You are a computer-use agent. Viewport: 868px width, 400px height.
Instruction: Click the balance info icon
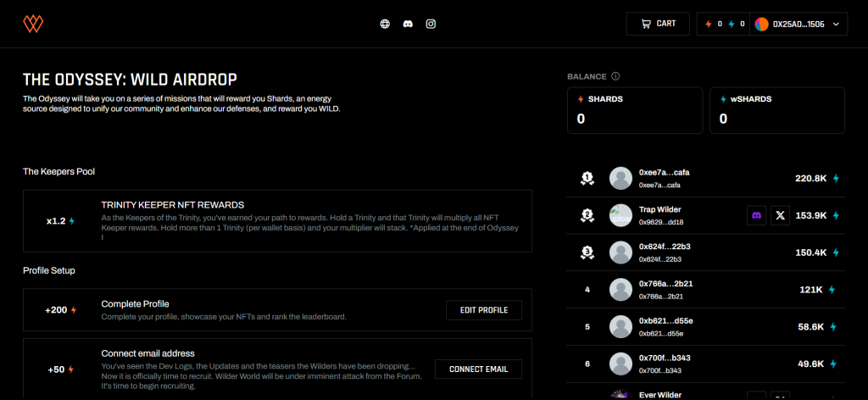click(x=615, y=76)
